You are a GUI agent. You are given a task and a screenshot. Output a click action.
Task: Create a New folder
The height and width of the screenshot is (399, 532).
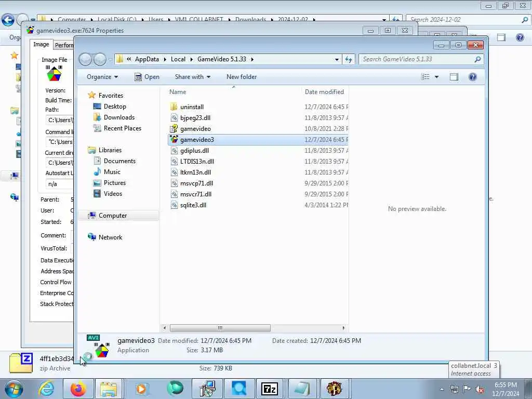pos(242,77)
